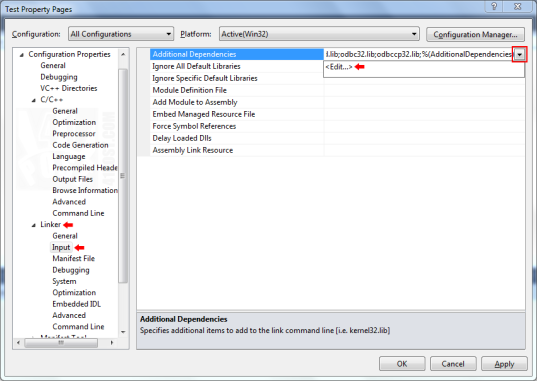Image resolution: width=537 pixels, height=381 pixels.
Task: Select the Linker Input page
Action: 61,247
